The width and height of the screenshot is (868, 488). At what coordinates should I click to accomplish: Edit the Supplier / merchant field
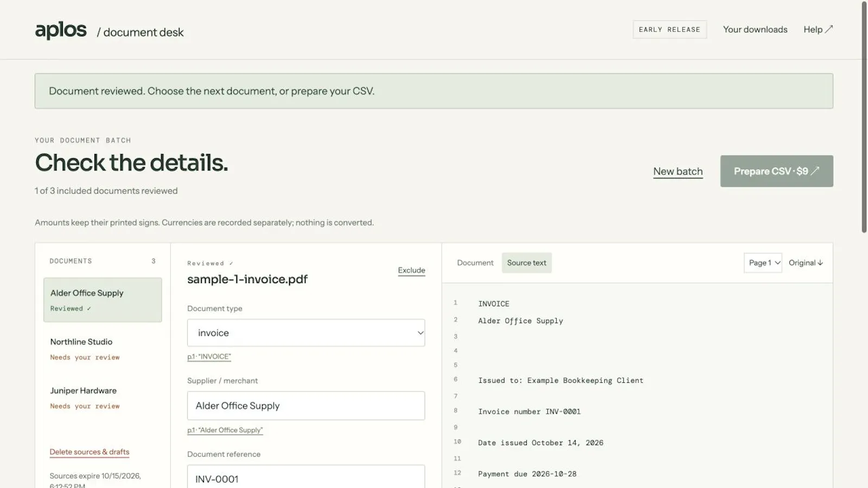[306, 406]
